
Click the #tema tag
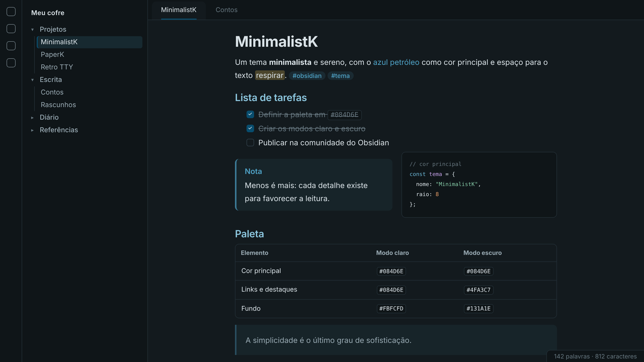[x=341, y=76]
